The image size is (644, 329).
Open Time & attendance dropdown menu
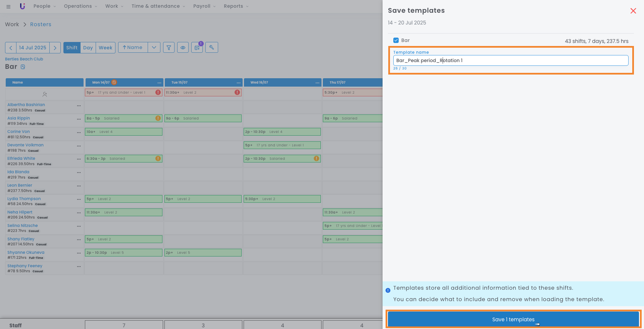pyautogui.click(x=158, y=6)
